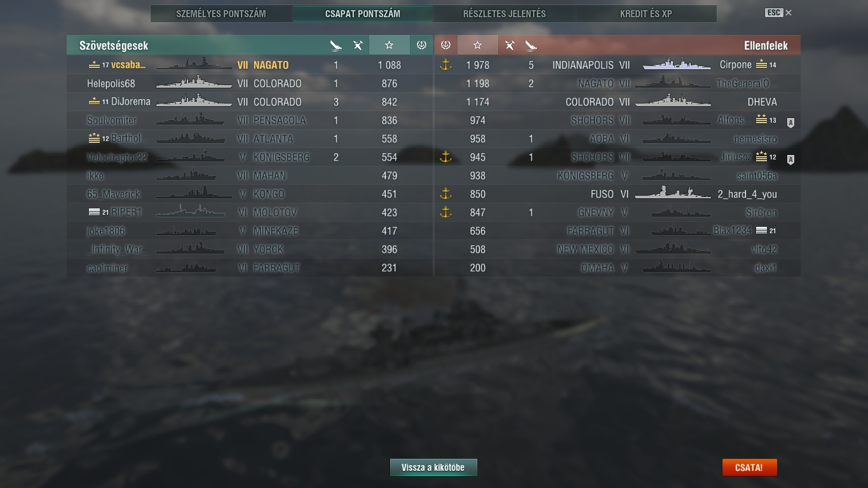Sort enemies by anchor achievements column
868x488 pixels.
click(x=445, y=45)
